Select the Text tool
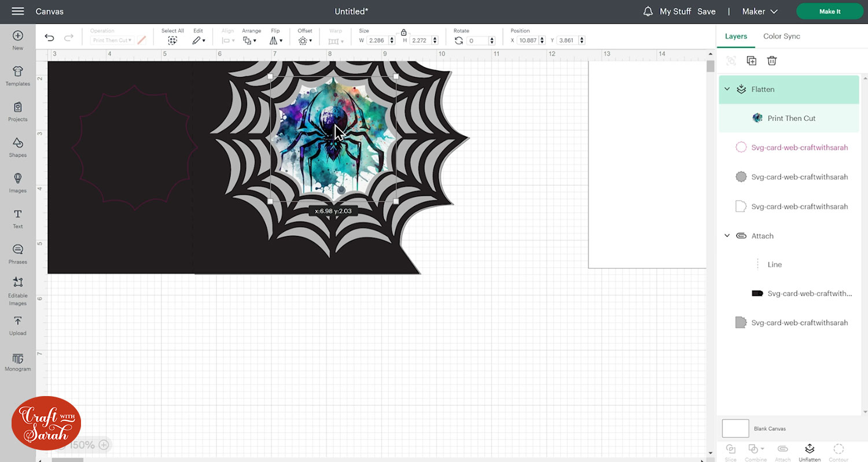This screenshot has height=462, width=868. tap(18, 219)
